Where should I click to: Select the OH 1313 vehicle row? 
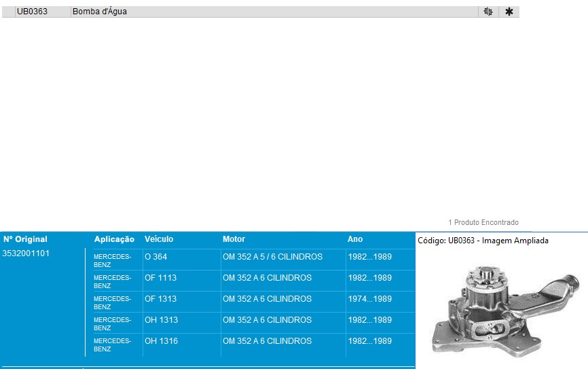[x=161, y=320]
